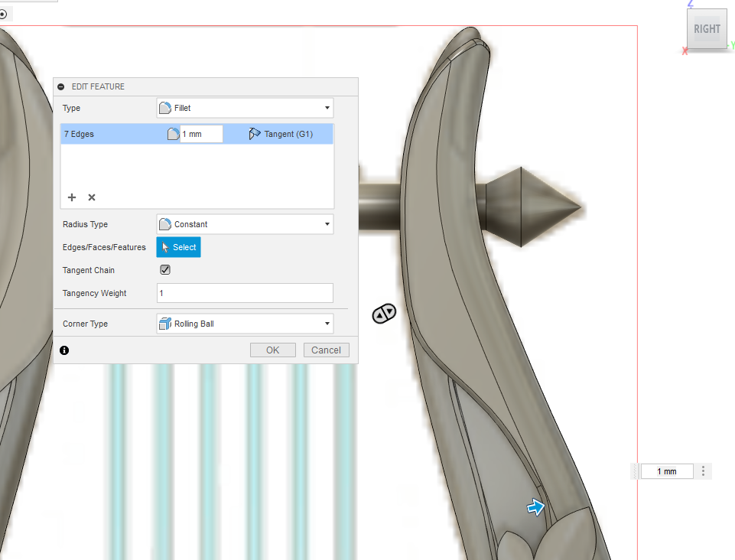This screenshot has width=735, height=560.
Task: Add a new selection set with the plus icon
Action: point(72,197)
